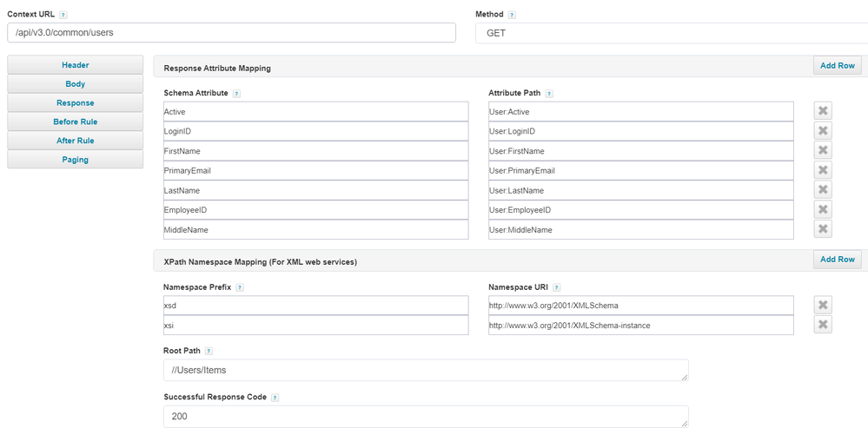Viewport: 868px width, 428px height.
Task: Delete the FirstName mapping row
Action: tap(823, 151)
